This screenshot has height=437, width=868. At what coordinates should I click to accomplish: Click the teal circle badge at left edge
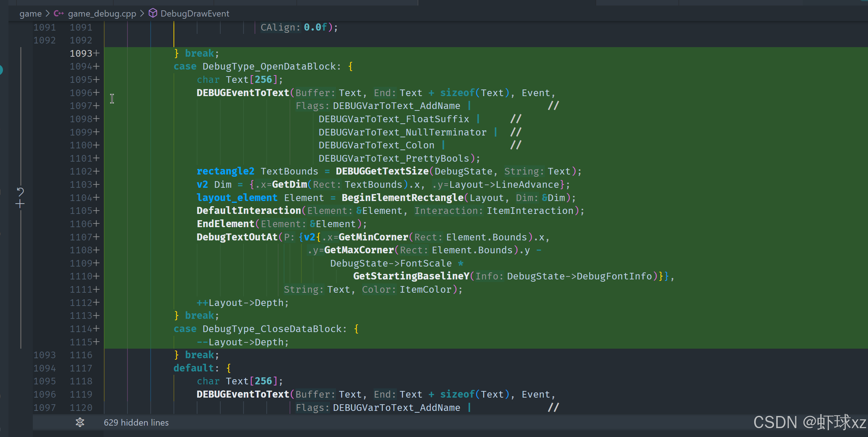click(1, 70)
